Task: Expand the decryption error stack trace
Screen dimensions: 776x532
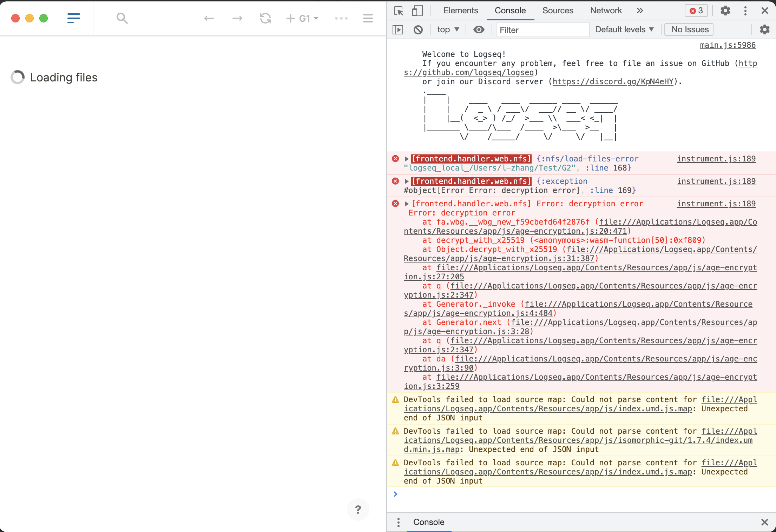Action: click(x=407, y=204)
